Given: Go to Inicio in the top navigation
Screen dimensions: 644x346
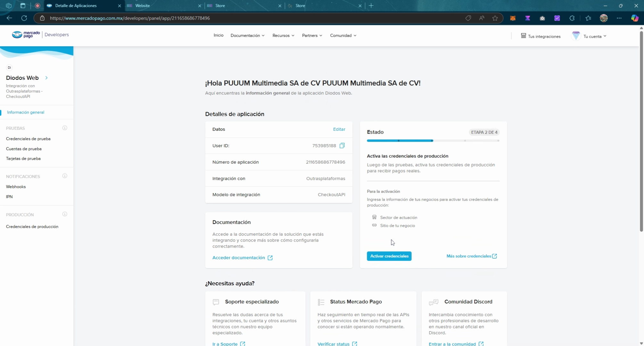Looking at the screenshot, I should click(219, 35).
